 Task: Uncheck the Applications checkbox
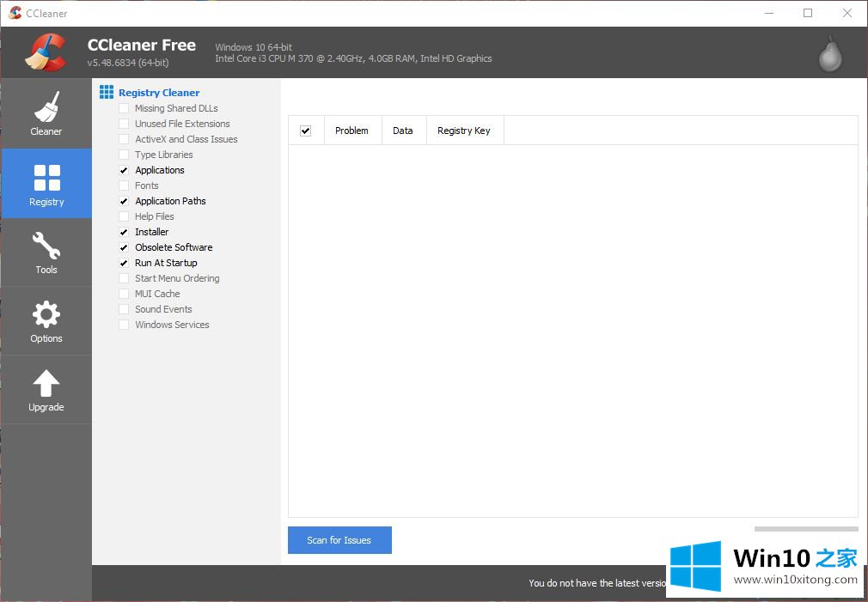124,170
